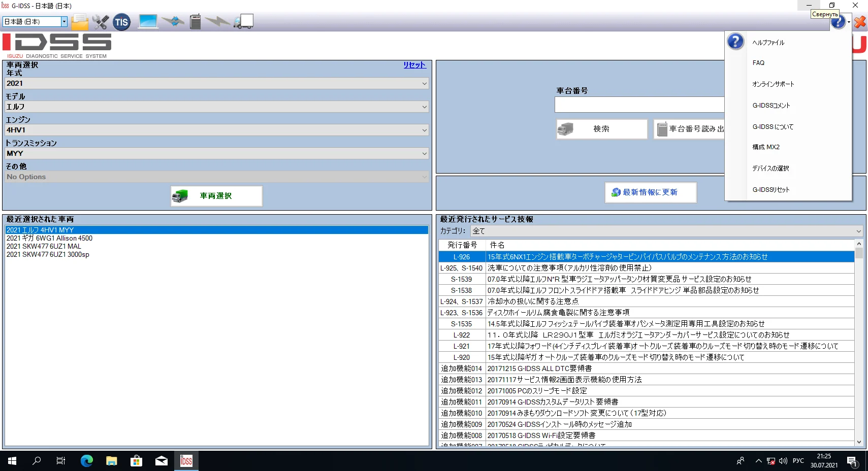Click the service bulletin list scroll-down arrow
The height and width of the screenshot is (471, 868).
click(x=859, y=442)
